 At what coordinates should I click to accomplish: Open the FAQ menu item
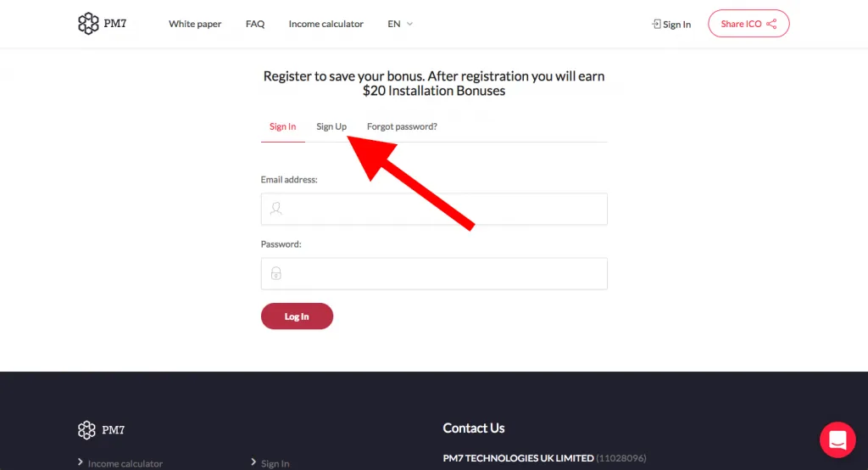255,24
